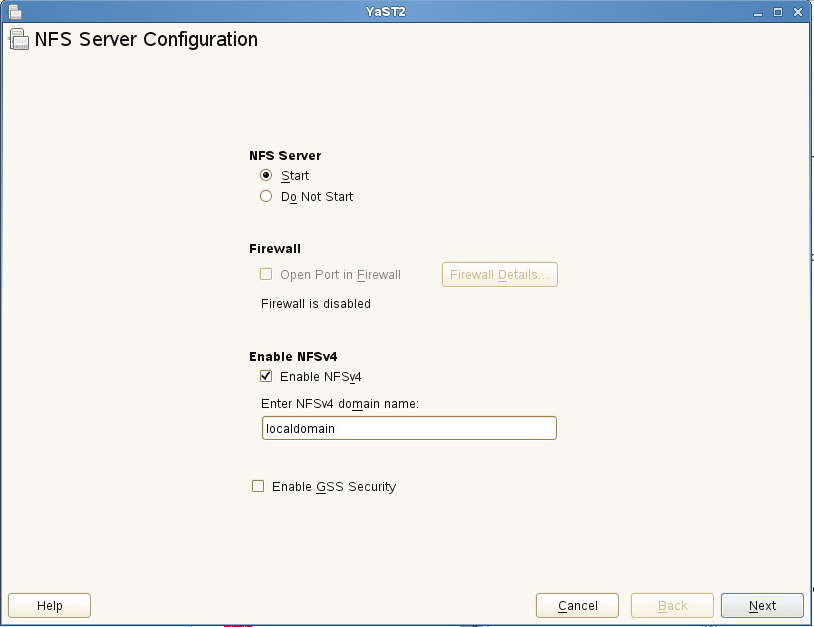This screenshot has width=814, height=627.
Task: Click the 'NFS Server' section heading
Action: point(285,156)
